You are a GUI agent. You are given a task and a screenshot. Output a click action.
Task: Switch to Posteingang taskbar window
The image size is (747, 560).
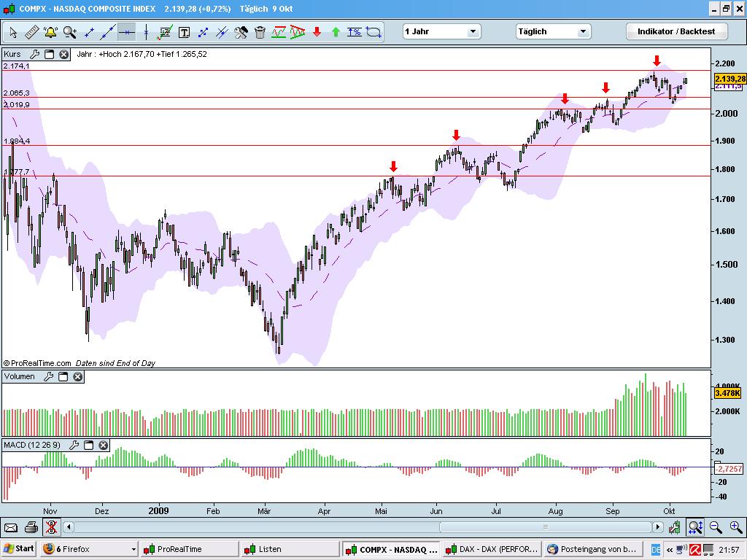tap(592, 549)
